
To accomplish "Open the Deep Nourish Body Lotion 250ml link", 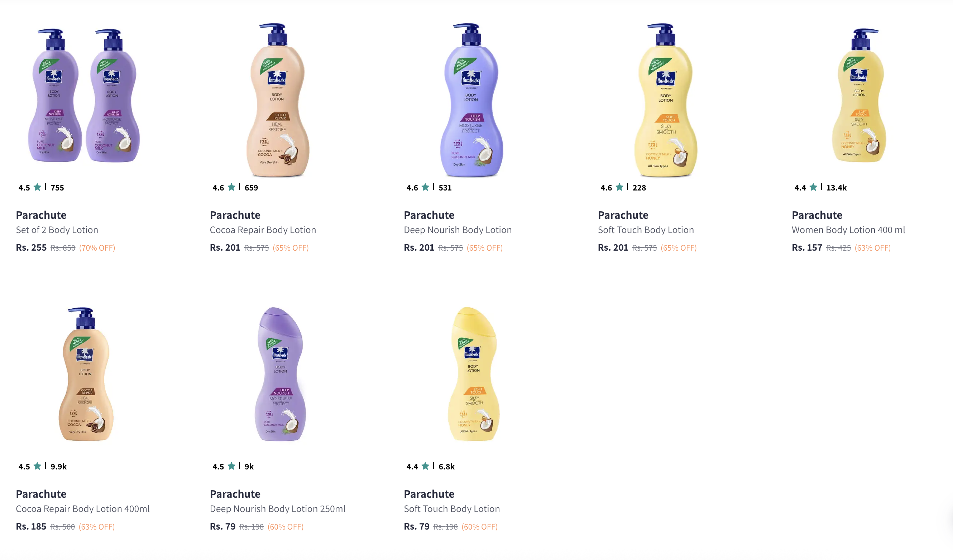I will [x=278, y=508].
